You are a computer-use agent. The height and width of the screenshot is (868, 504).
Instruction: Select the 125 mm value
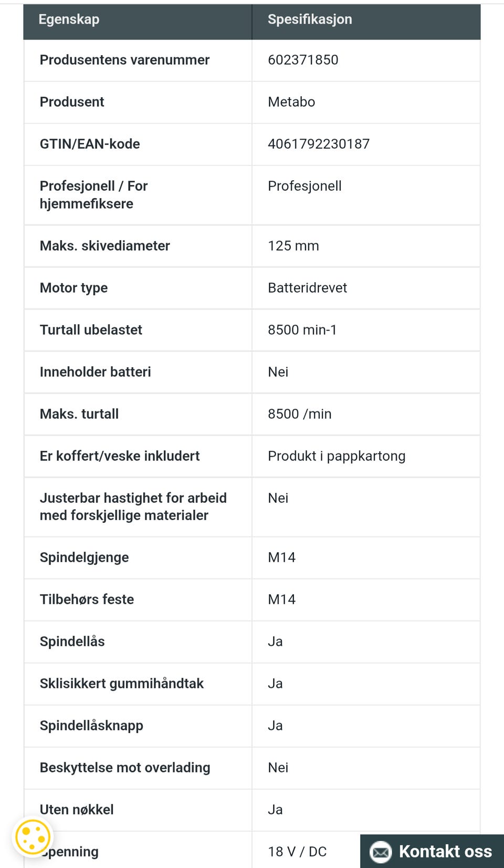293,246
